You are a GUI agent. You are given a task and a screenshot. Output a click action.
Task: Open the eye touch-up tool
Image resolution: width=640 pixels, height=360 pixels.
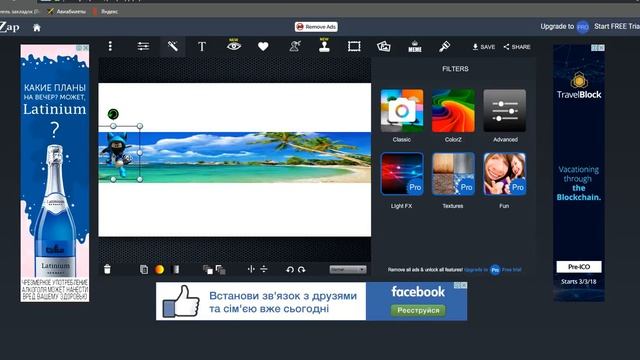pos(233,46)
